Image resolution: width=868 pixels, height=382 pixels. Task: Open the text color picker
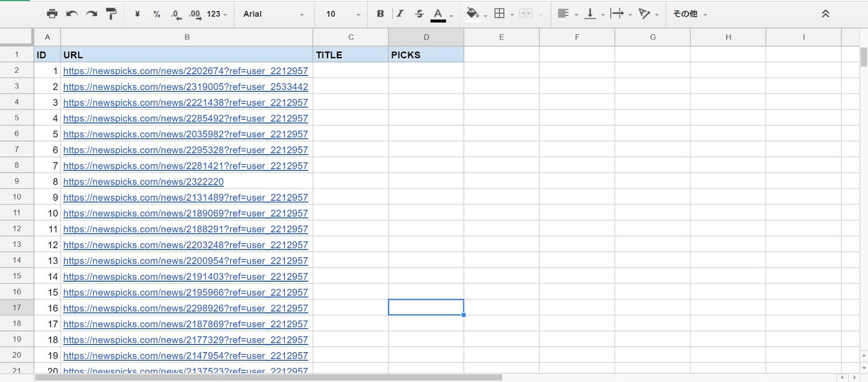click(438, 15)
